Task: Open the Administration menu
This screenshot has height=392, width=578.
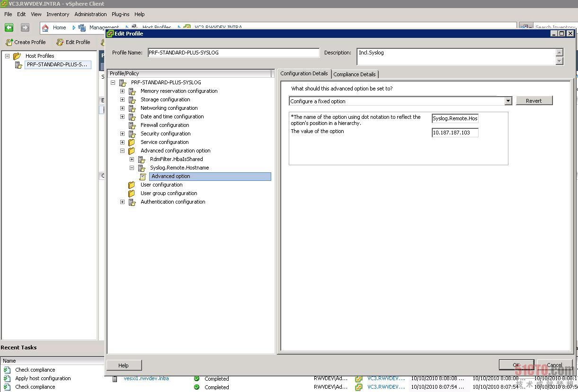Action: pos(90,14)
